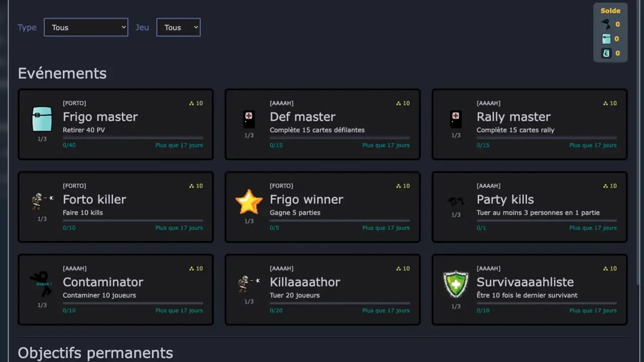Screen dimensions: 644x362
Task: Open the Type filter dropdown
Action: pyautogui.click(x=86, y=28)
